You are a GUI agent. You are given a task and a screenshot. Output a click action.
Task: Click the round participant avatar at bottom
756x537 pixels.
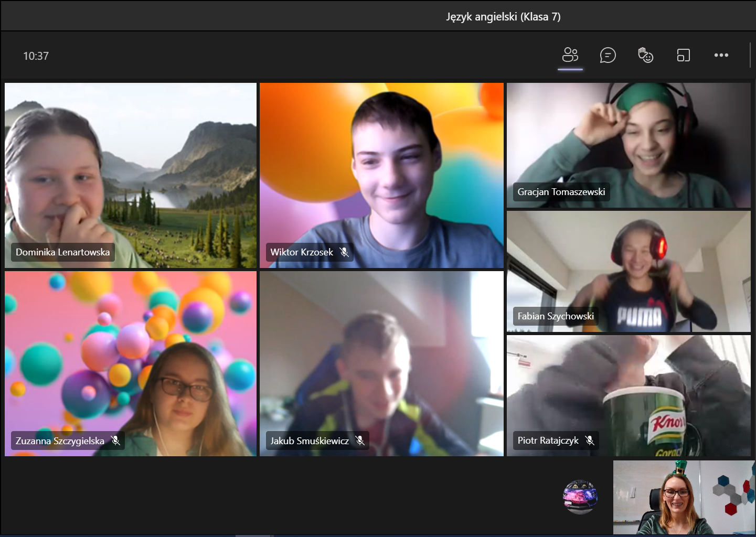click(x=580, y=496)
